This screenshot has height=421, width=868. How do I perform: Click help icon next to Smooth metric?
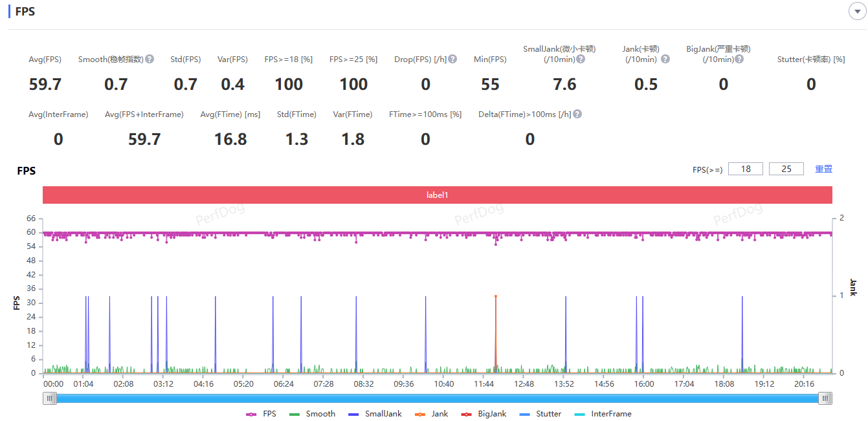[x=150, y=59]
